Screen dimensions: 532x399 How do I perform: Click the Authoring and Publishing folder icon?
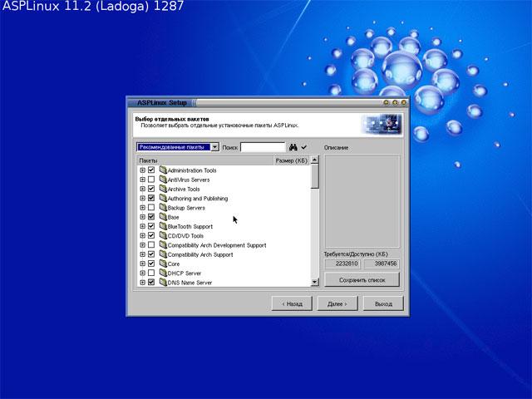163,198
